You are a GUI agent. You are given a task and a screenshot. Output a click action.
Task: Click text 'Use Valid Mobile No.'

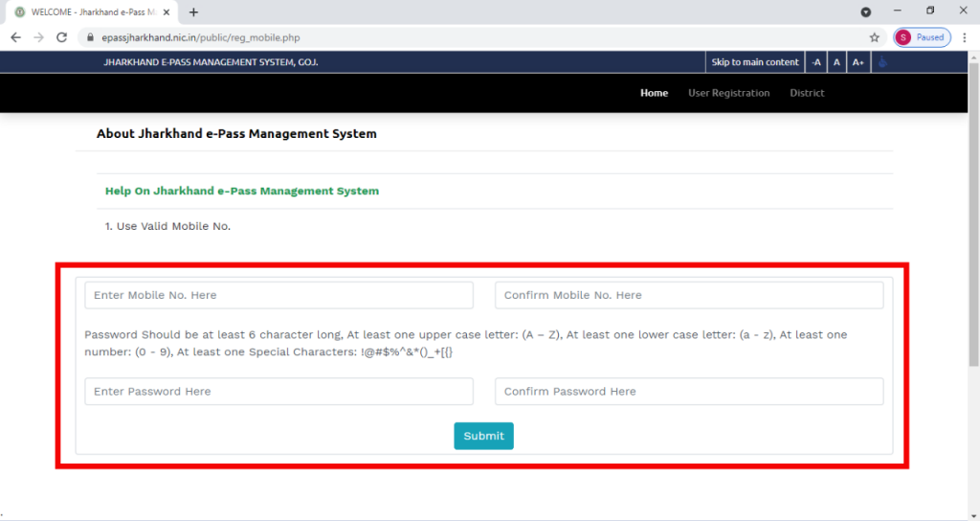coord(173,226)
